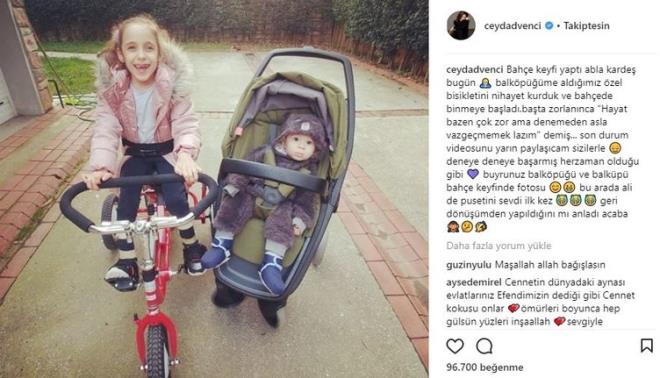Click the blue verified badge
This screenshot has height=378, width=660.
coord(549,26)
